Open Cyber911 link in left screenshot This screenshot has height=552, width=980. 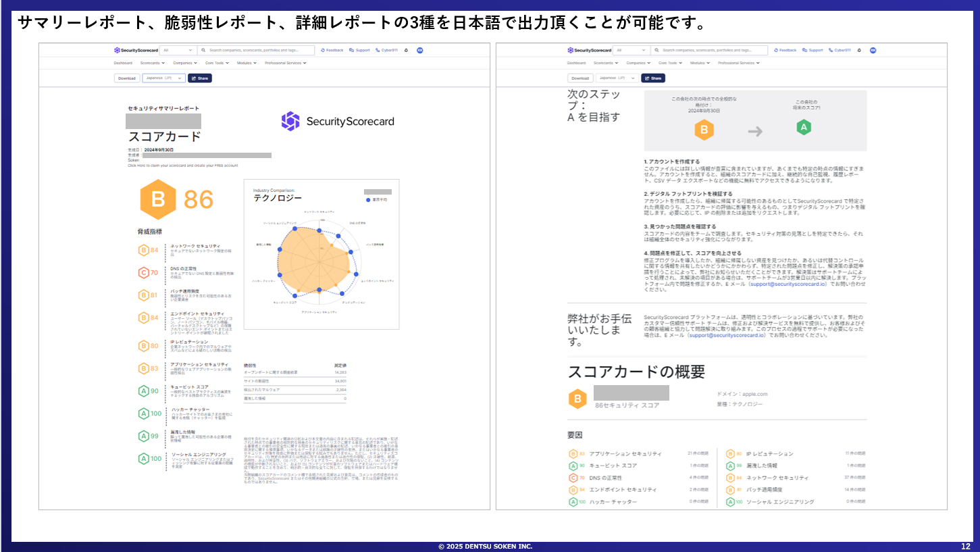(x=387, y=50)
